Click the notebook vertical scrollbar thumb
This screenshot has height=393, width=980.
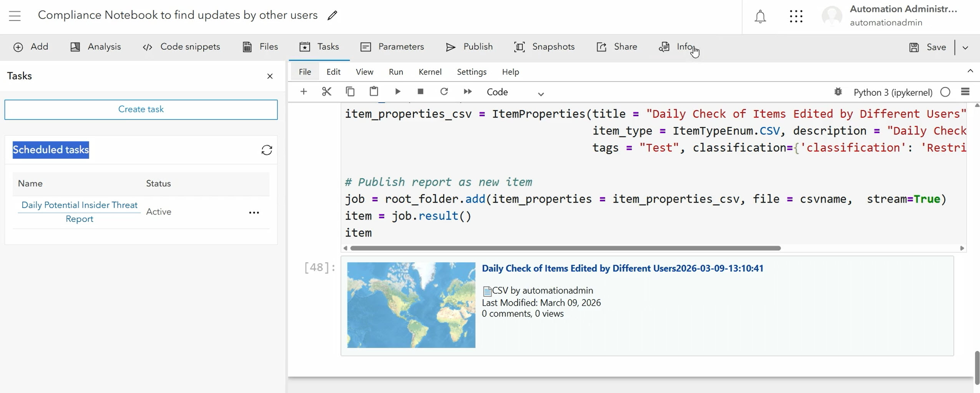[977, 368]
